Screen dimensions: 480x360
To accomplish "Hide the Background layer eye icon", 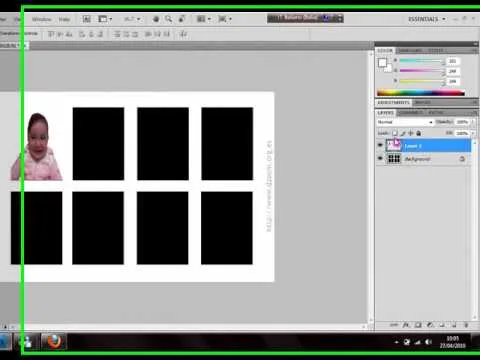I will (380, 158).
